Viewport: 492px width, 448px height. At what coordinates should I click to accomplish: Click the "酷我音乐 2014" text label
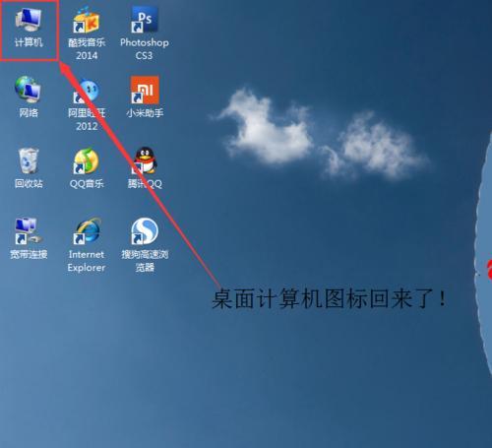87,49
